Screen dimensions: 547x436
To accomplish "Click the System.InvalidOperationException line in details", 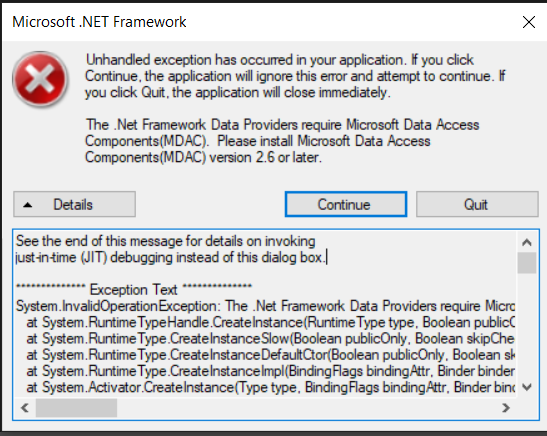I will click(265, 306).
